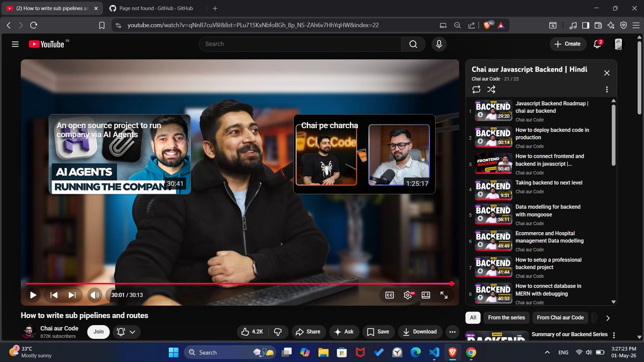The image size is (644, 362).
Task: Start voice search with the microphone
Action: pyautogui.click(x=439, y=44)
